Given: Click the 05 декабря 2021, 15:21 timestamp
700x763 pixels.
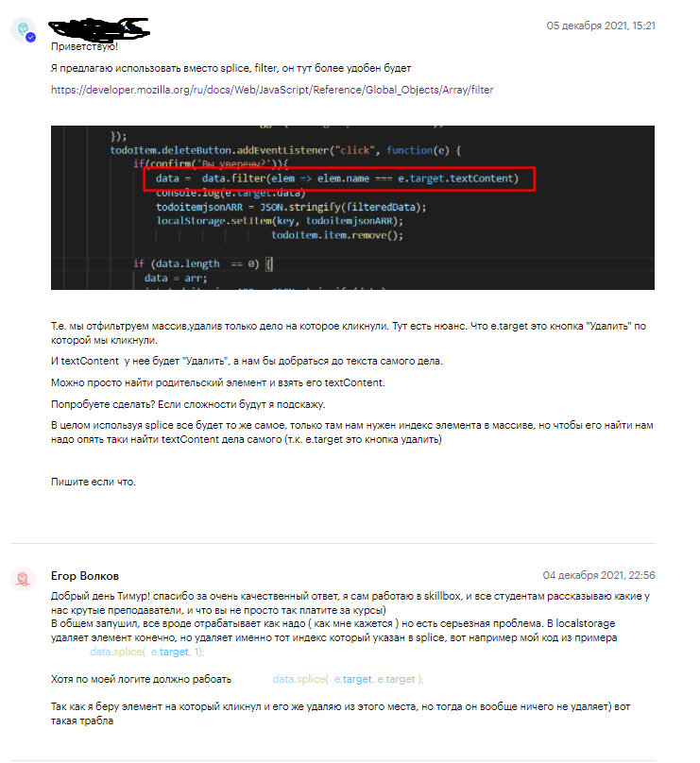Looking at the screenshot, I should [x=601, y=25].
